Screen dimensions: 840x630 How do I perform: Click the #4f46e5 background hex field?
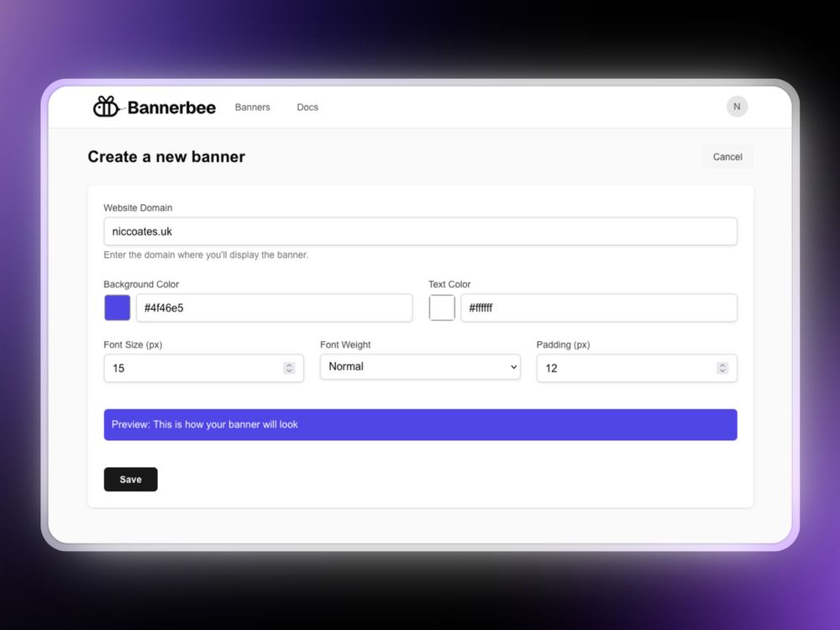275,307
